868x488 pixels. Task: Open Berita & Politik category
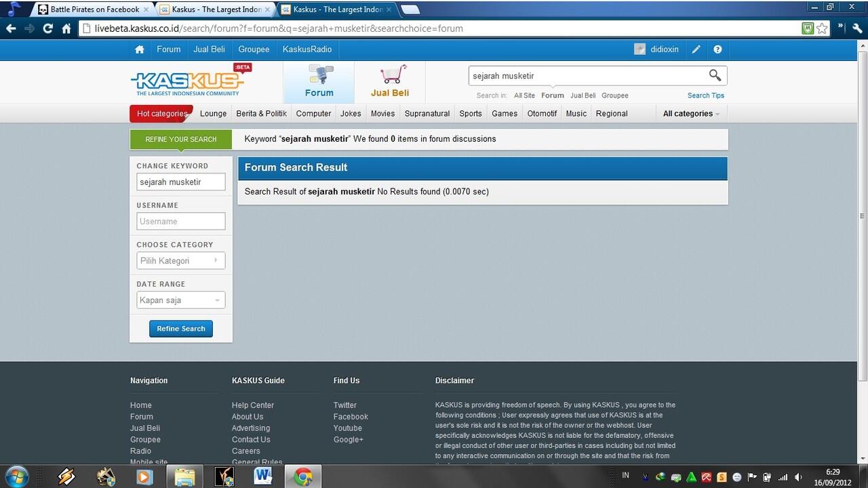tap(261, 114)
